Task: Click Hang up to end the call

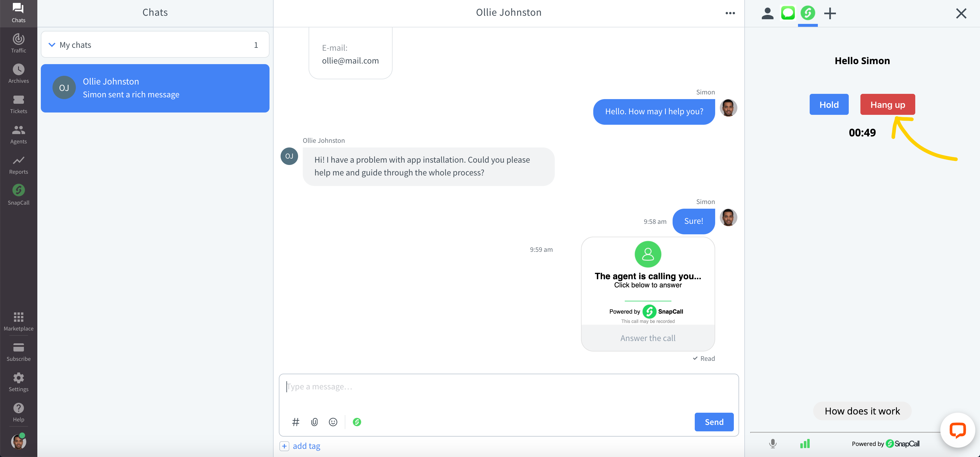Action: 888,104
